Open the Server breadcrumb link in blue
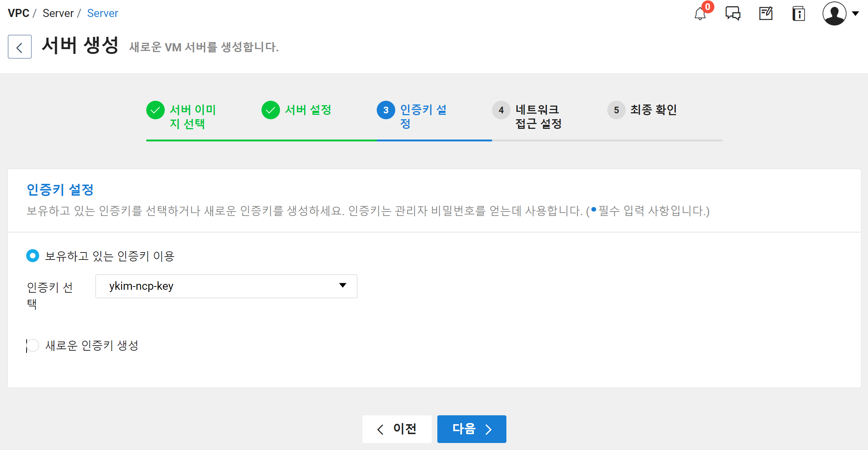The image size is (868, 450). pos(102,13)
